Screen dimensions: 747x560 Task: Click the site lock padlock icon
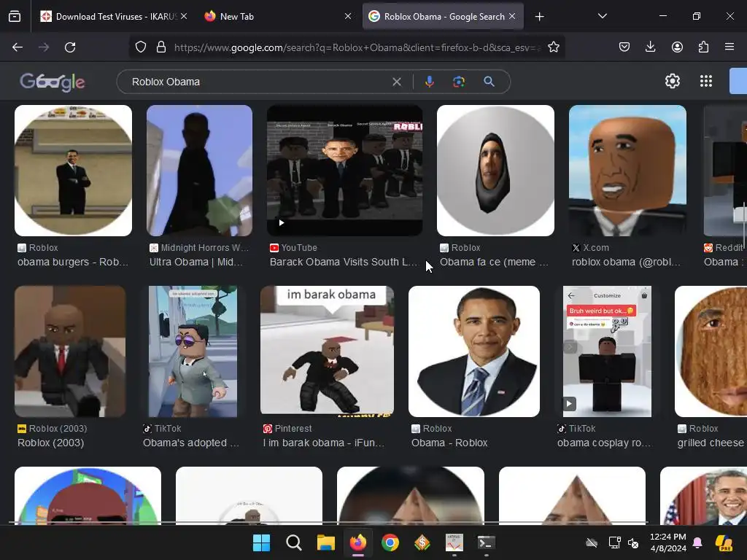pyautogui.click(x=161, y=47)
